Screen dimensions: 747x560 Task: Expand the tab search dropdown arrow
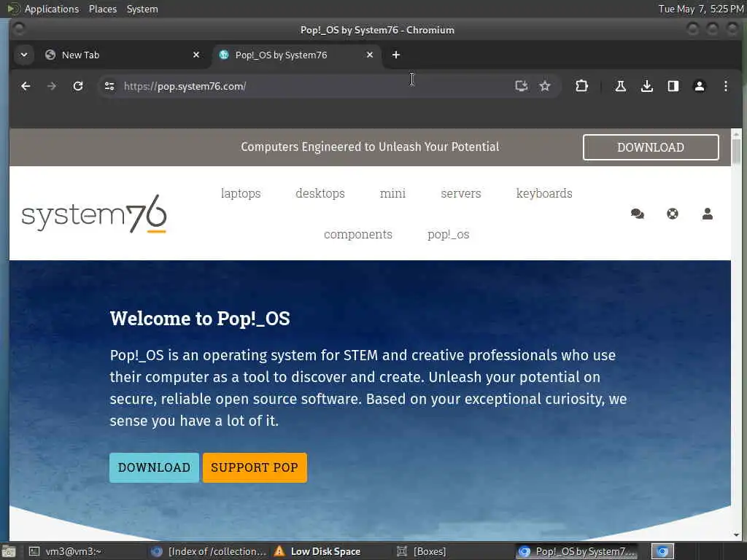(x=24, y=55)
